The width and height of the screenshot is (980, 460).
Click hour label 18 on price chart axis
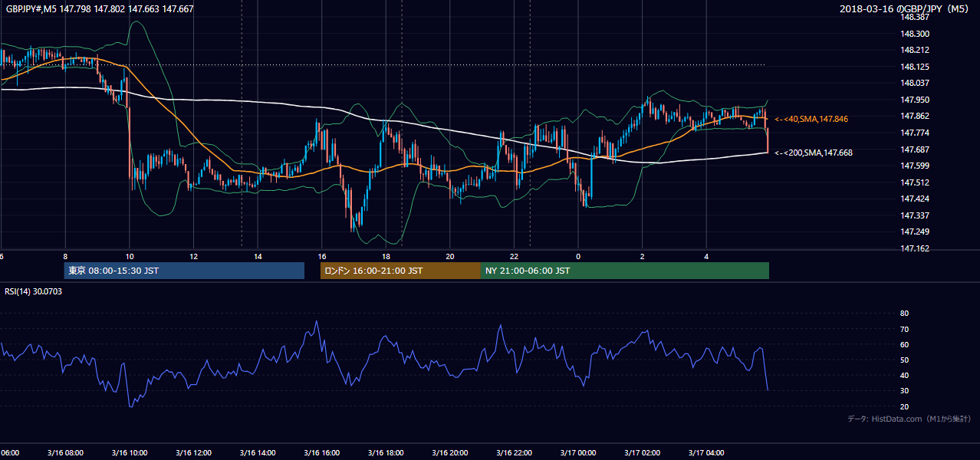[x=386, y=257]
